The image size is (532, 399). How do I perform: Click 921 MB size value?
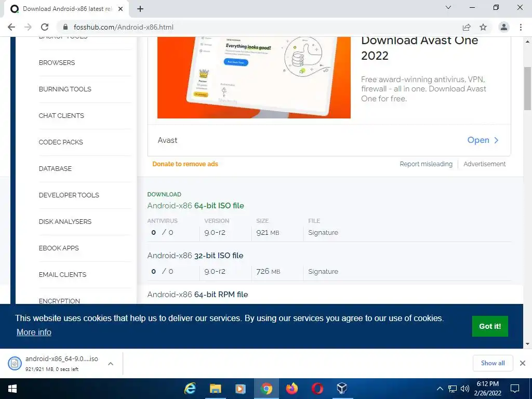[268, 232]
